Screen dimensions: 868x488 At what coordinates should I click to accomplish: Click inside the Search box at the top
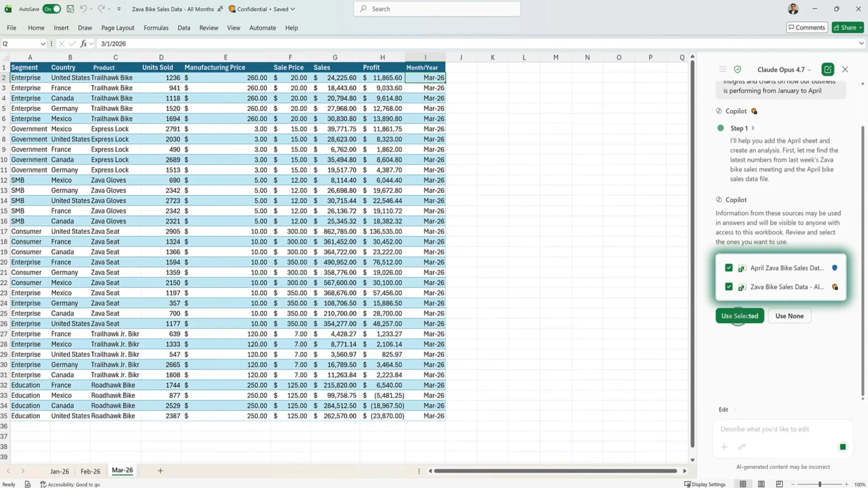(x=435, y=9)
